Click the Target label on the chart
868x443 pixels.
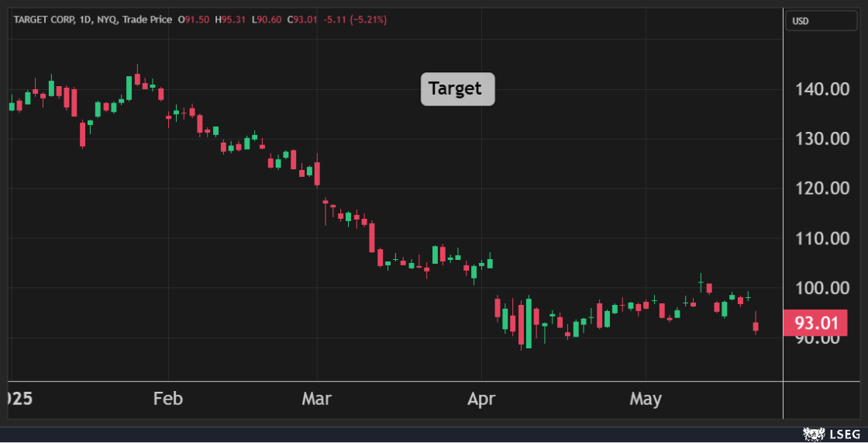[x=457, y=89]
